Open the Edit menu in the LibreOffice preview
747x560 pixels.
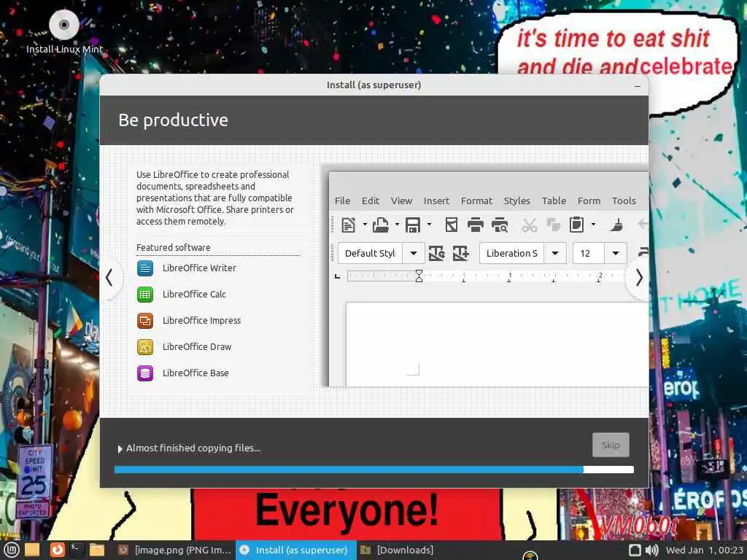pos(370,201)
